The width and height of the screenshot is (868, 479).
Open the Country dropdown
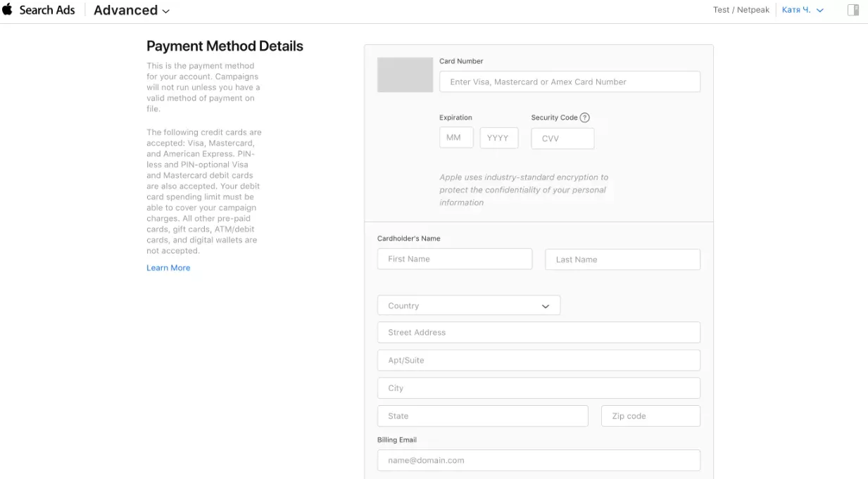click(x=469, y=305)
